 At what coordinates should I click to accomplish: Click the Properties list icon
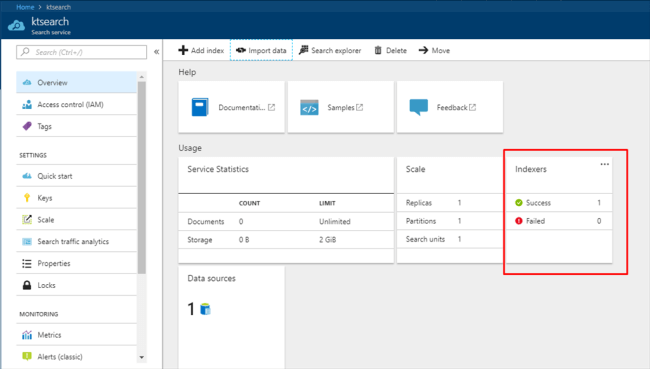pyautogui.click(x=27, y=263)
